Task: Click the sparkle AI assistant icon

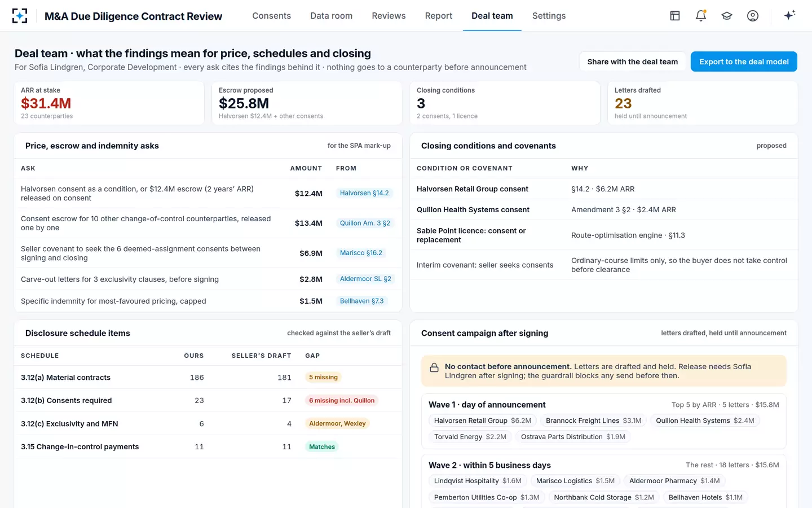Action: [789, 15]
